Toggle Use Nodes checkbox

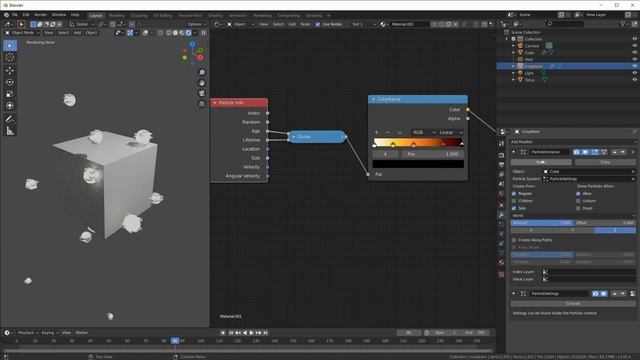[x=318, y=24]
